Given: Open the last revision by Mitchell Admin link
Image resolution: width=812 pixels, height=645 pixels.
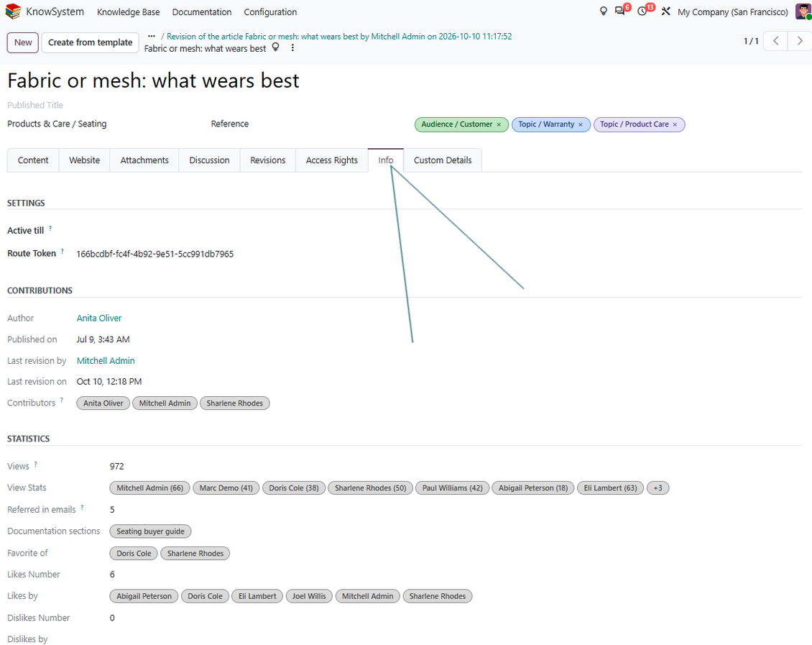Looking at the screenshot, I should click(x=106, y=360).
